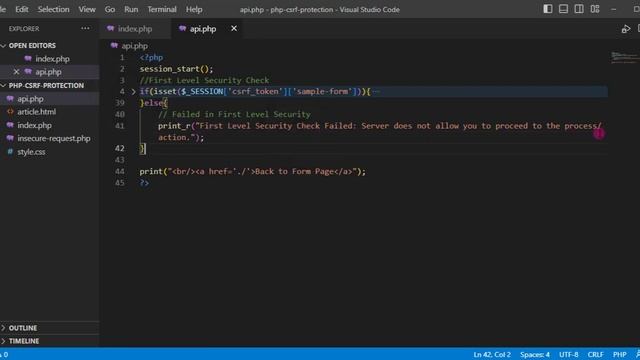Click the Explorer panel title
This screenshot has height=360, width=640.
click(24, 29)
